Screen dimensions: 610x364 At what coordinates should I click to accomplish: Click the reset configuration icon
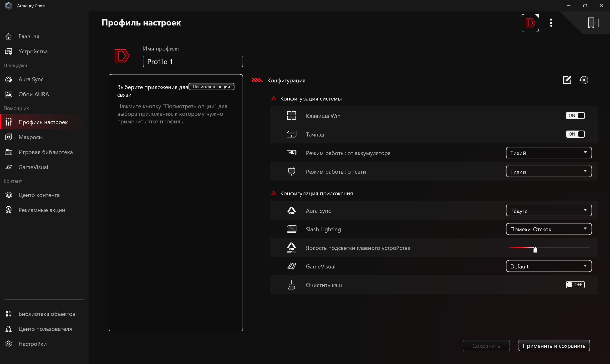(584, 80)
